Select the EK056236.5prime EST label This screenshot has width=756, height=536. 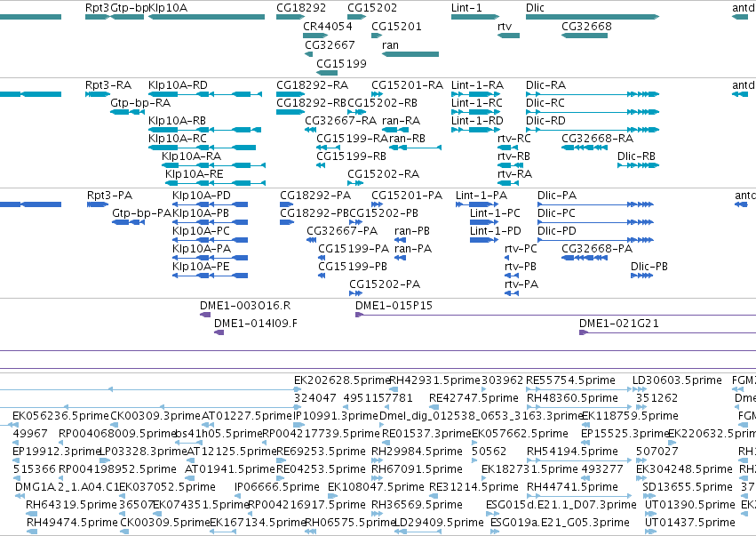coord(60,416)
